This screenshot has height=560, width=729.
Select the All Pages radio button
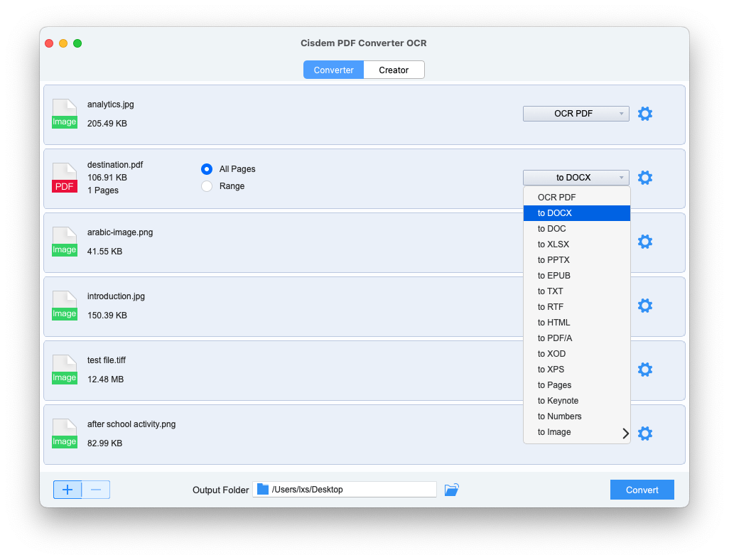tap(207, 169)
